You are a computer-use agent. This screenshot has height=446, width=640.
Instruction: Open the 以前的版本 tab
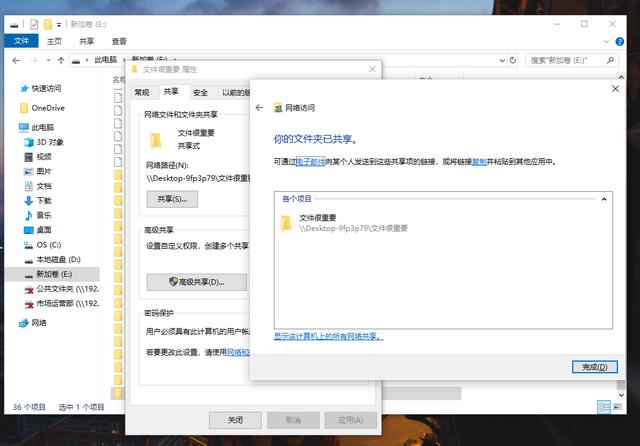point(236,93)
